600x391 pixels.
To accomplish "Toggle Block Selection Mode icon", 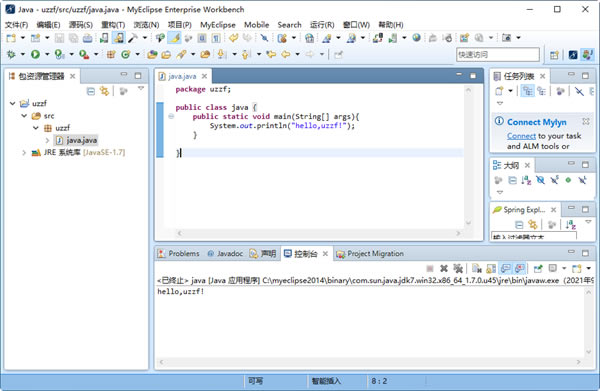I will 202,38.
